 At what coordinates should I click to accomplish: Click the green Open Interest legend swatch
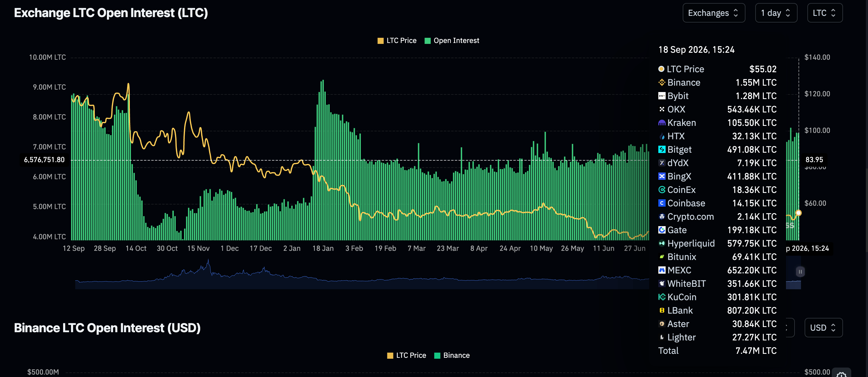[x=428, y=41]
